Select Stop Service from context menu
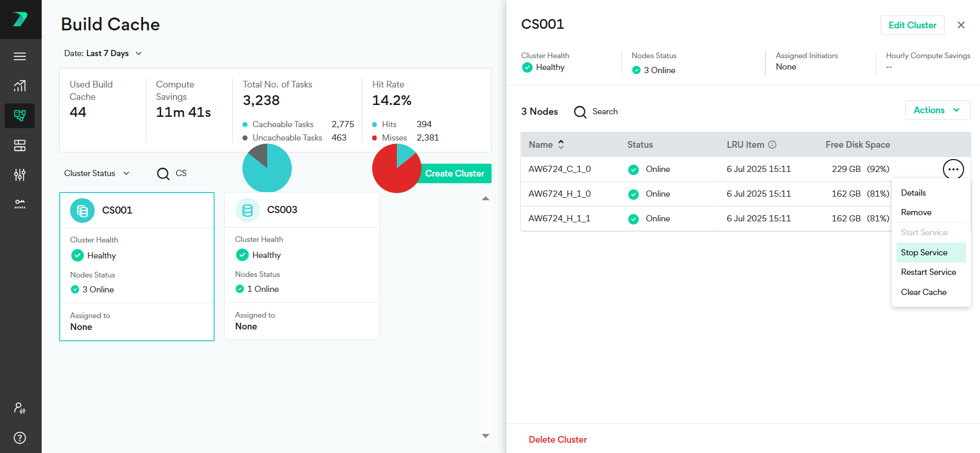Viewport: 980px width, 453px height. (924, 253)
